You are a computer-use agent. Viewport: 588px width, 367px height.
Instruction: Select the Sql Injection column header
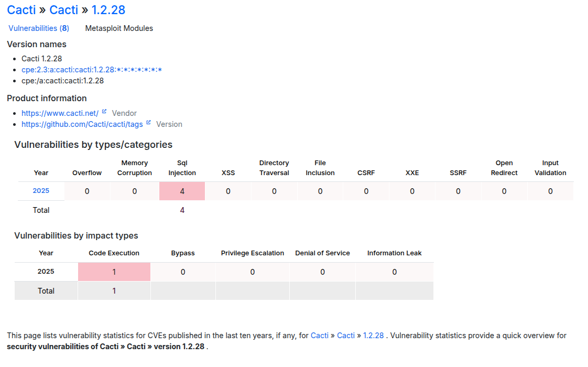[x=182, y=168]
